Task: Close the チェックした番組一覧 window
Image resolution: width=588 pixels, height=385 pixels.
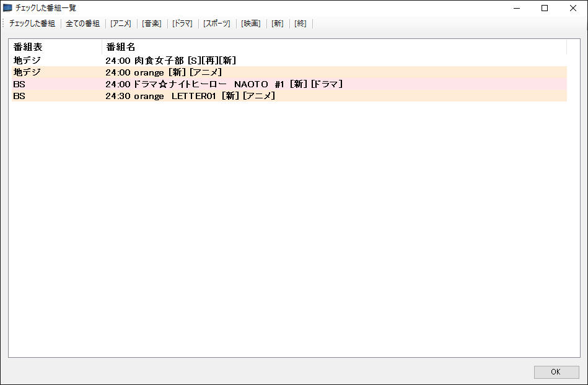Action: pyautogui.click(x=573, y=8)
